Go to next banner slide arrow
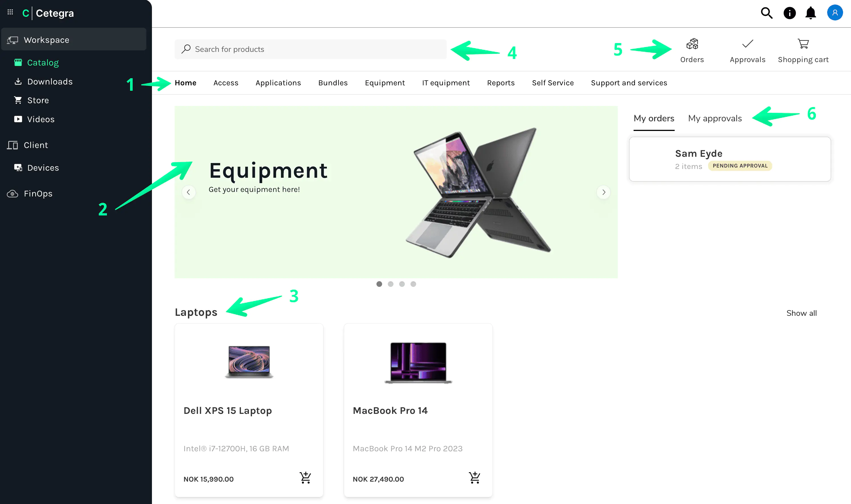The height and width of the screenshot is (504, 851). pos(604,192)
